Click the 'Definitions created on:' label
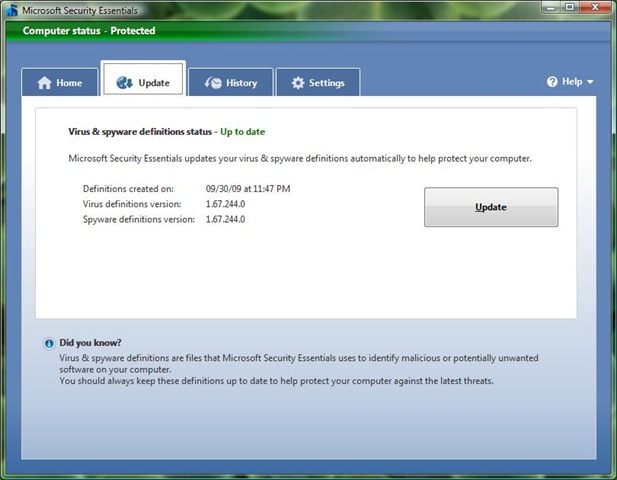Image resolution: width=617 pixels, height=480 pixels. coord(128,189)
